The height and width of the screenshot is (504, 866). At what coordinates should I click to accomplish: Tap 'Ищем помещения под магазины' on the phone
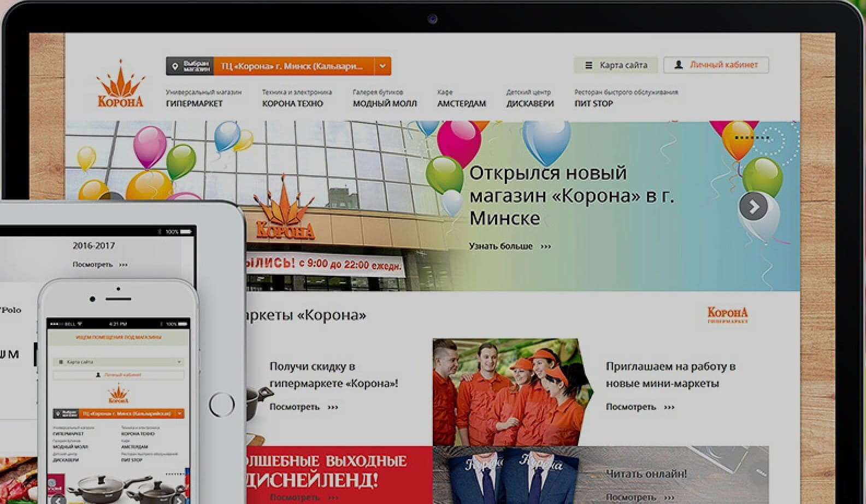(x=119, y=337)
